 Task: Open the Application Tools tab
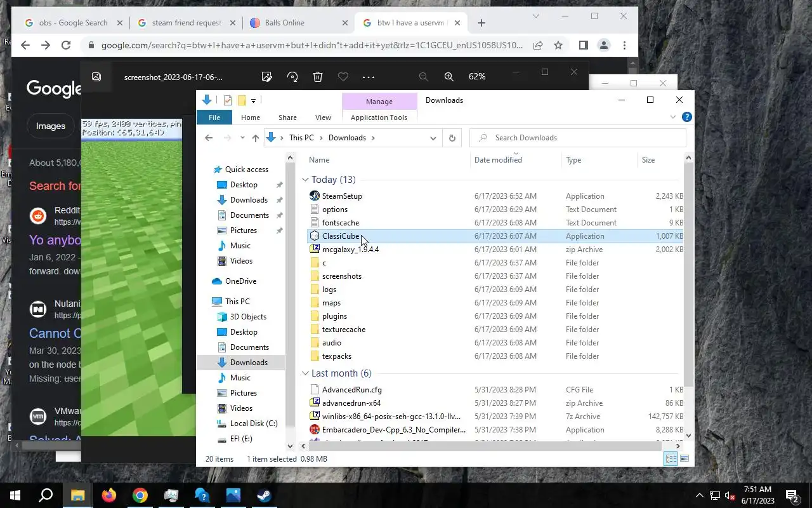379,117
